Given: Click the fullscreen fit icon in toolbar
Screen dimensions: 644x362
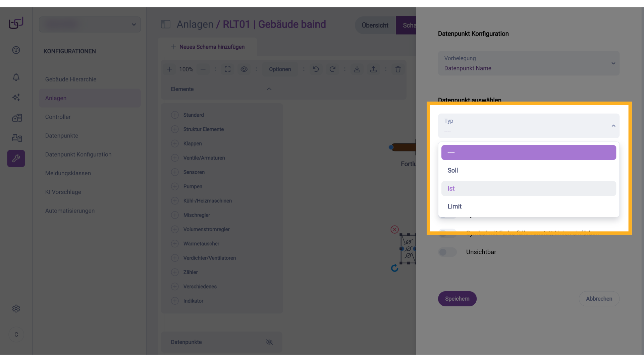Looking at the screenshot, I should (x=228, y=69).
